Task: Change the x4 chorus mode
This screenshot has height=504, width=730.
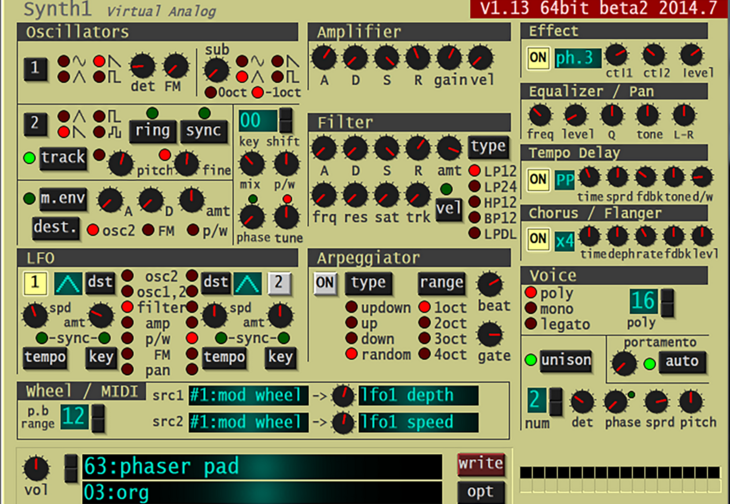Action: [x=565, y=241]
